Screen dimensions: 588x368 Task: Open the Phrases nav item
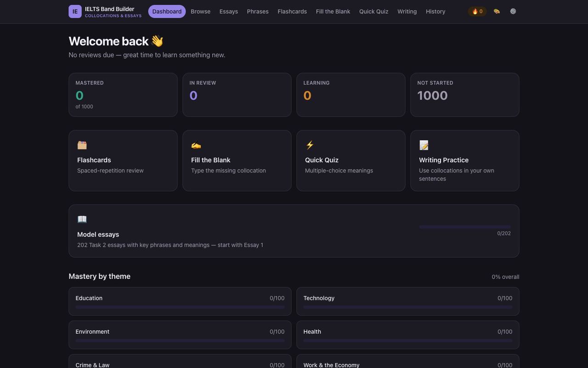[x=258, y=11]
